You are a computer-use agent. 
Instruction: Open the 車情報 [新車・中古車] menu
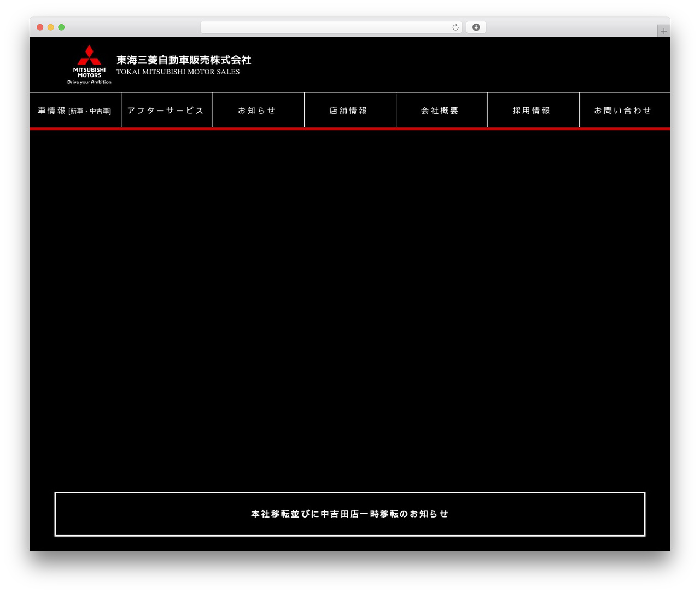point(75,111)
